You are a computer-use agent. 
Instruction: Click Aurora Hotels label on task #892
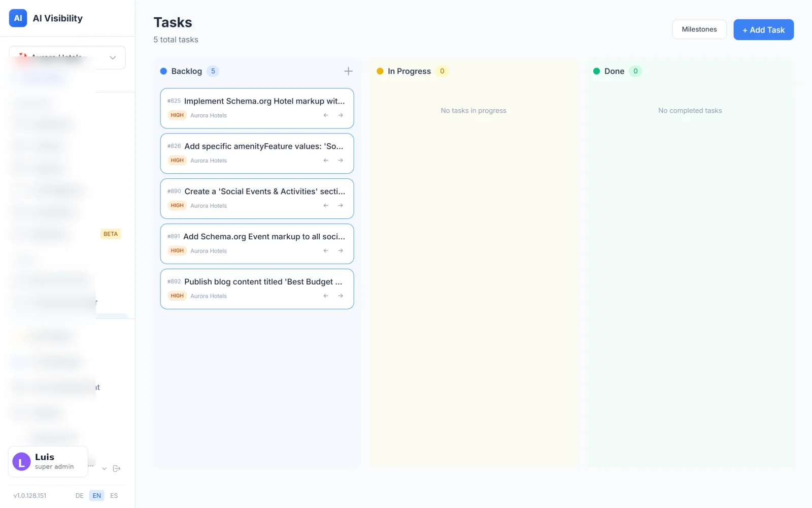209,296
